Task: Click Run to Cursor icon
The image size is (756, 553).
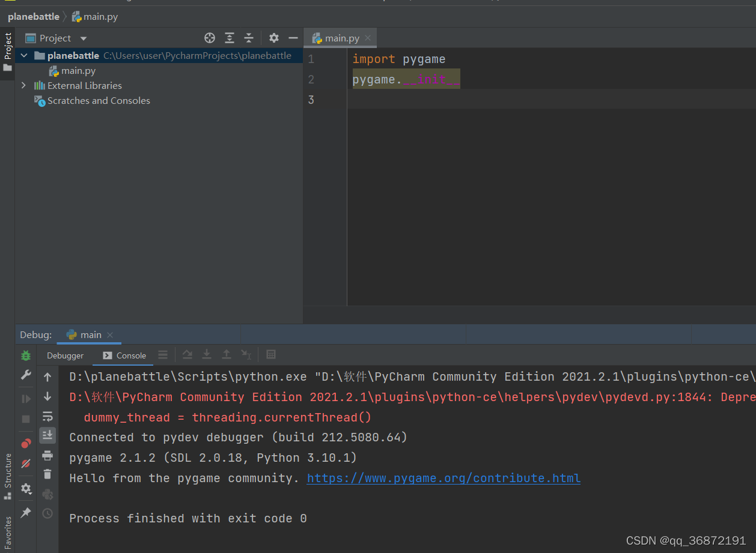Action: [x=246, y=355]
